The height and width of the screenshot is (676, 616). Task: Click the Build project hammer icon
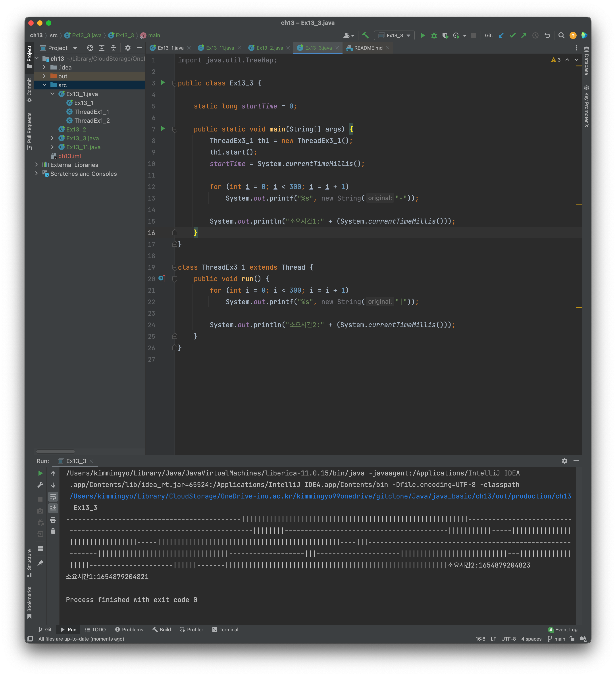tap(365, 35)
